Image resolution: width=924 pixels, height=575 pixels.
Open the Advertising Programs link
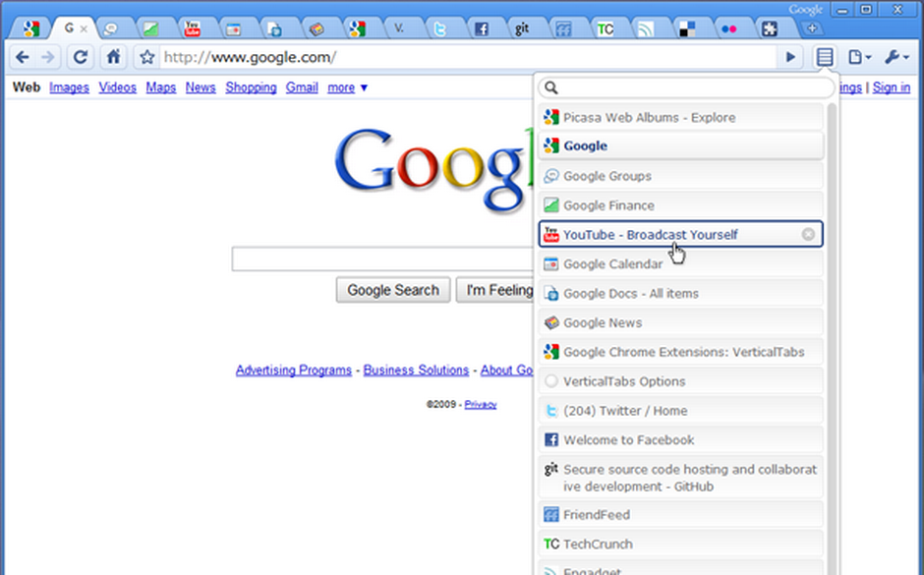294,370
